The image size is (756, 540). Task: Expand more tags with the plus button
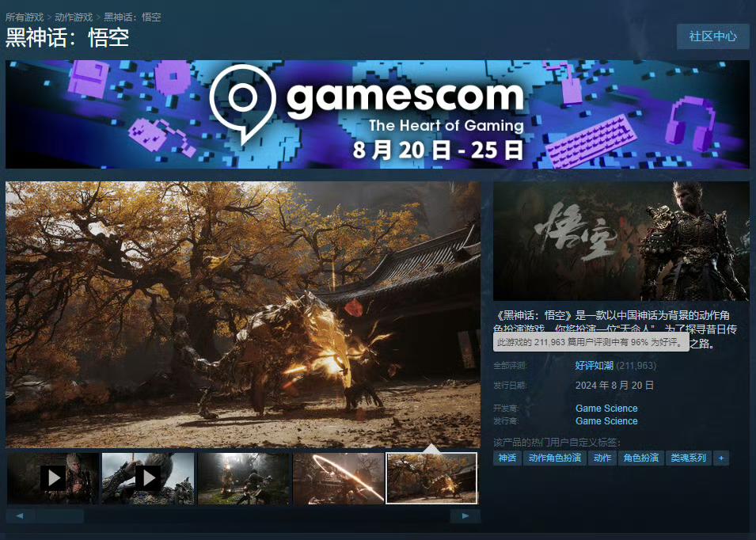point(721,458)
